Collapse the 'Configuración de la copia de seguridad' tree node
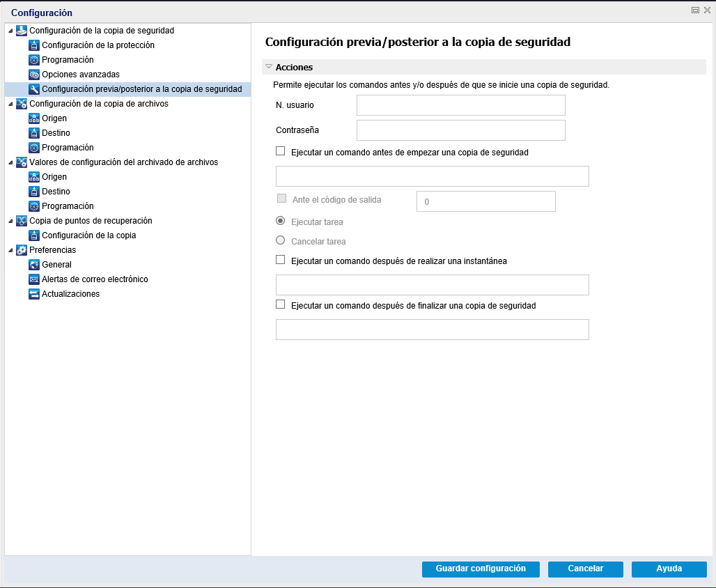Viewport: 716px width, 588px height. (10, 31)
